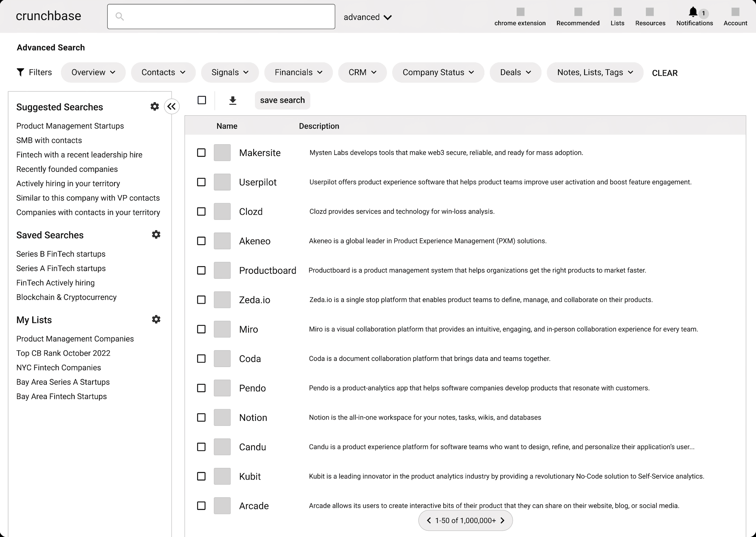This screenshot has height=537, width=756.
Task: Click the save search button
Action: (282, 100)
